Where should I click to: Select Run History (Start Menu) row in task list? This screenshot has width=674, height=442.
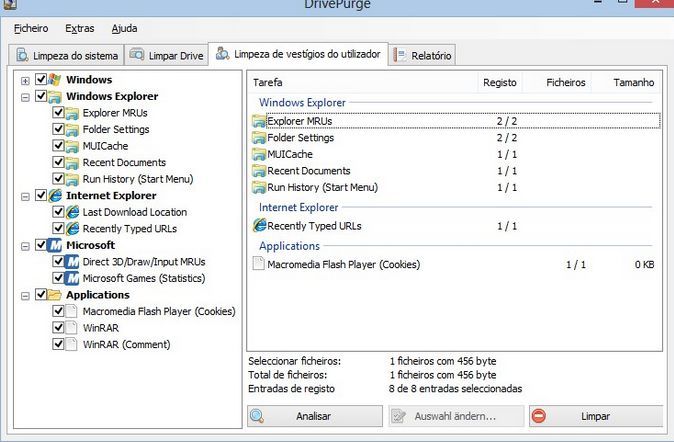point(456,187)
